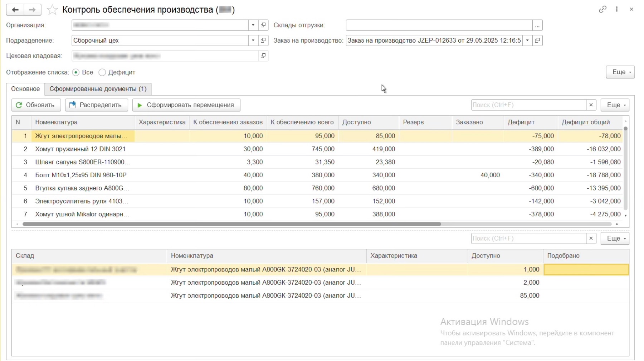644x361 pixels.
Task: Switch to the Основное tab
Action: (x=25, y=89)
